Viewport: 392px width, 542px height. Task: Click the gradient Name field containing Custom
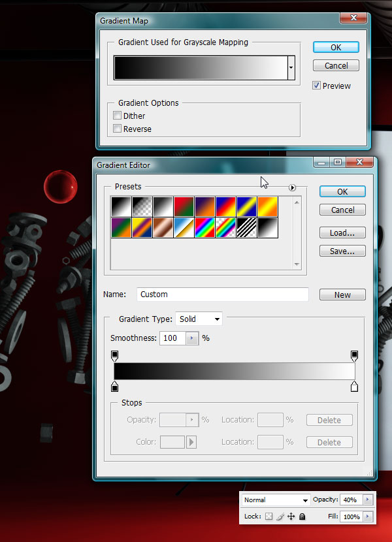coord(223,294)
